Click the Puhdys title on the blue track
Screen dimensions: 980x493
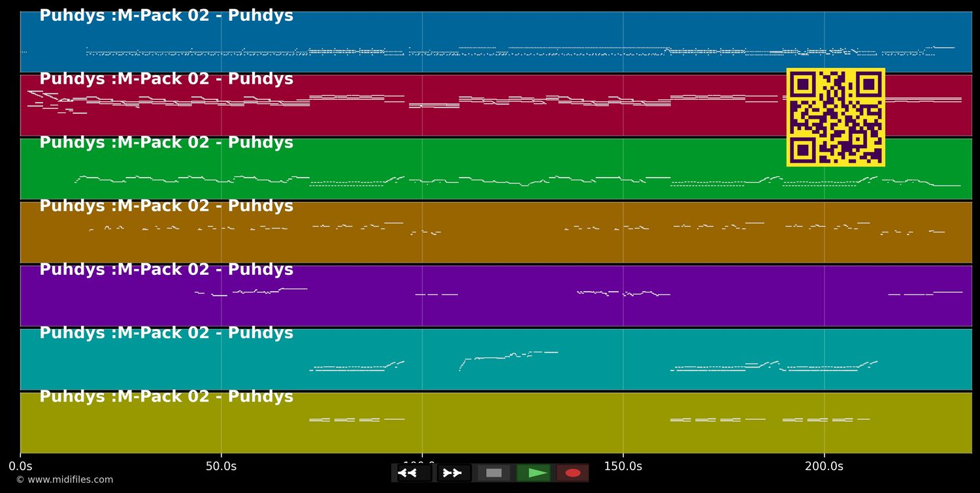(x=167, y=16)
